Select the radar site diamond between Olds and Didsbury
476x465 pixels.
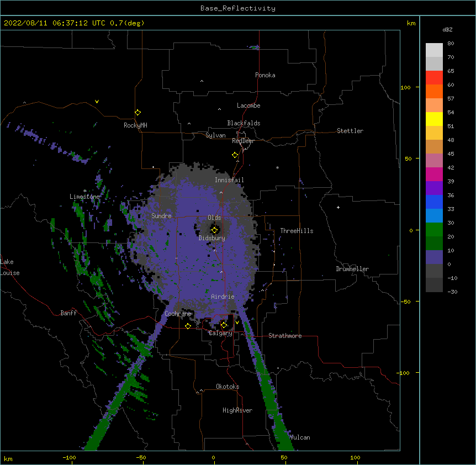pos(215,230)
